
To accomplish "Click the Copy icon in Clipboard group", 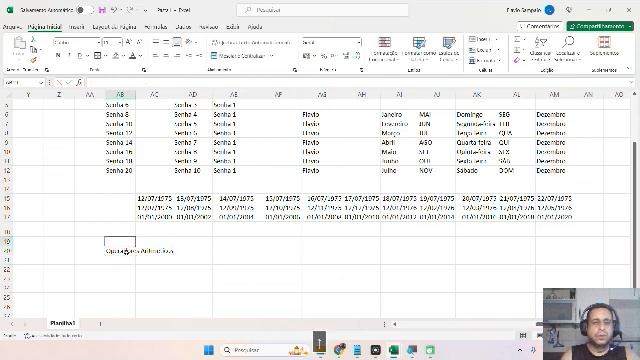I will 33,49.
